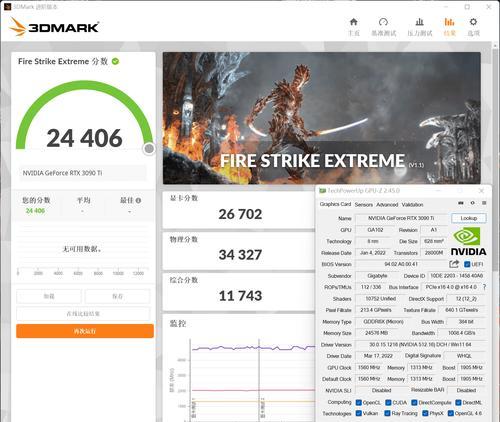Toggle the OpenCL checkbox
Viewport: 500px width, 422px height.
[359, 402]
